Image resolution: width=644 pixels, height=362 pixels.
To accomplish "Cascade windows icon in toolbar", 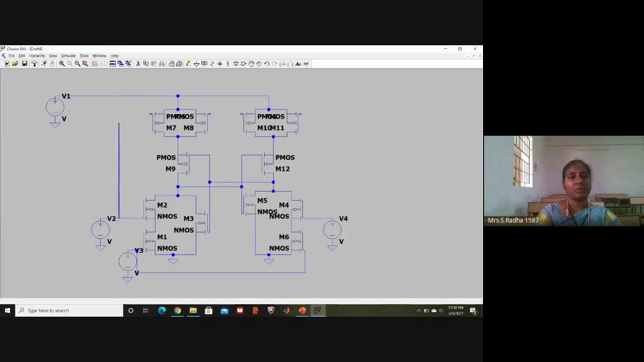I will point(120,64).
